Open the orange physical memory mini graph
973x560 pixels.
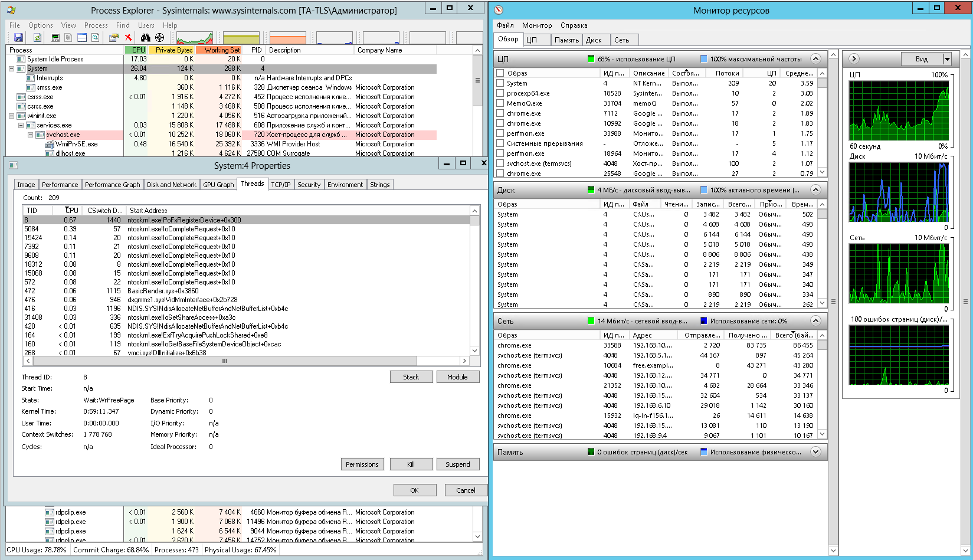(288, 38)
